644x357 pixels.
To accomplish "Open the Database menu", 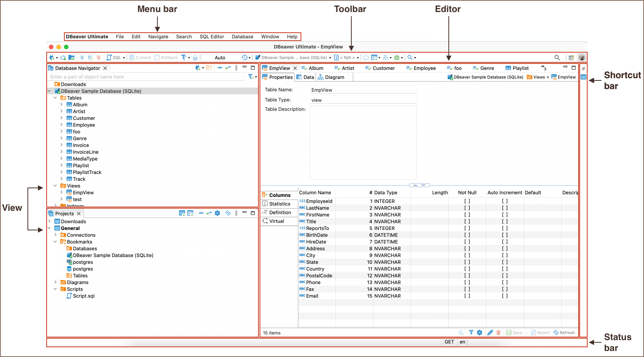I will tap(242, 37).
